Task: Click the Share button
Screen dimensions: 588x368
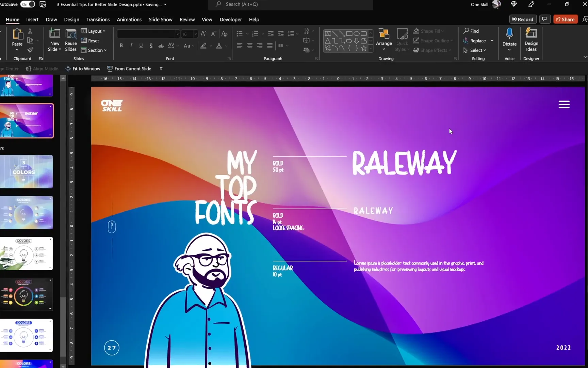Action: pos(565,19)
